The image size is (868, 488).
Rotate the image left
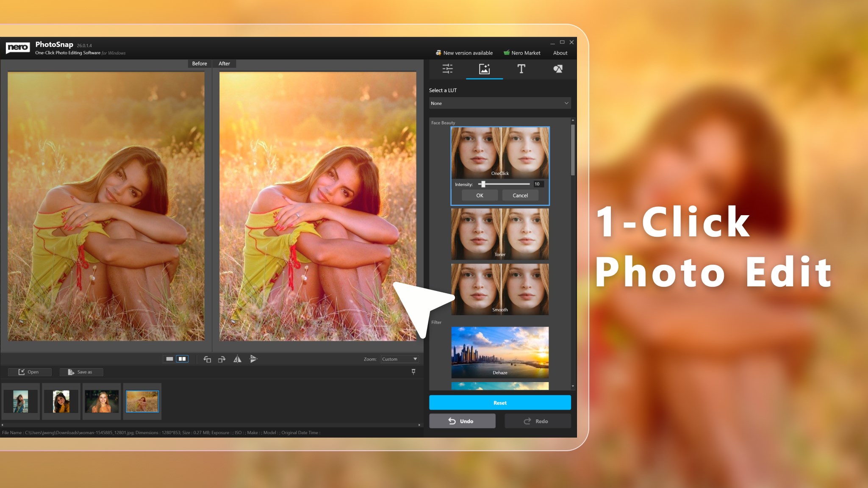pyautogui.click(x=207, y=359)
